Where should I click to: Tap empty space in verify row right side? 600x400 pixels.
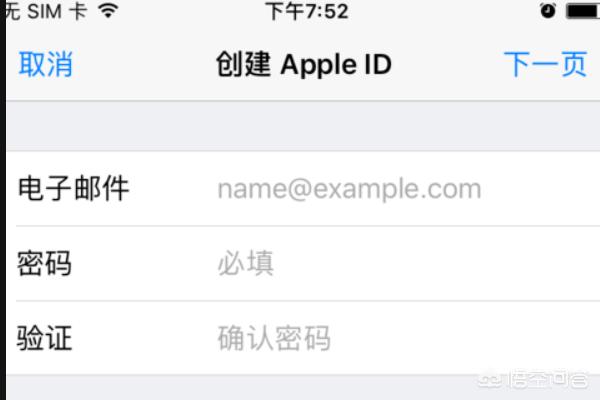(x=463, y=338)
